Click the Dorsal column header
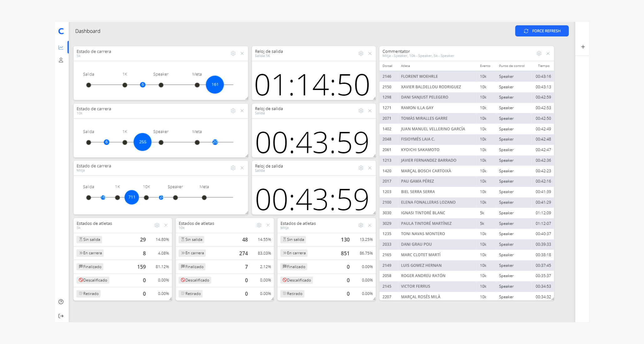The height and width of the screenshot is (344, 644). click(387, 66)
